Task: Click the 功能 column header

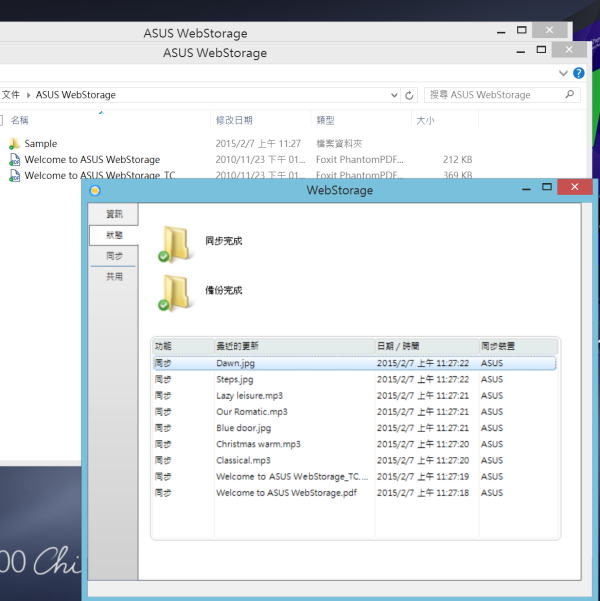Action: pyautogui.click(x=183, y=346)
